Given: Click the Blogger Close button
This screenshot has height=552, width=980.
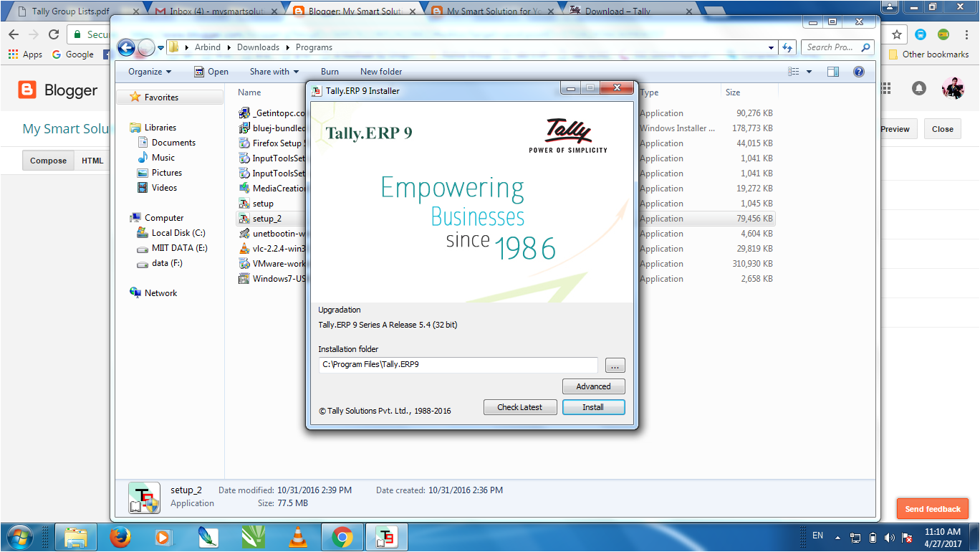Looking at the screenshot, I should [x=943, y=129].
